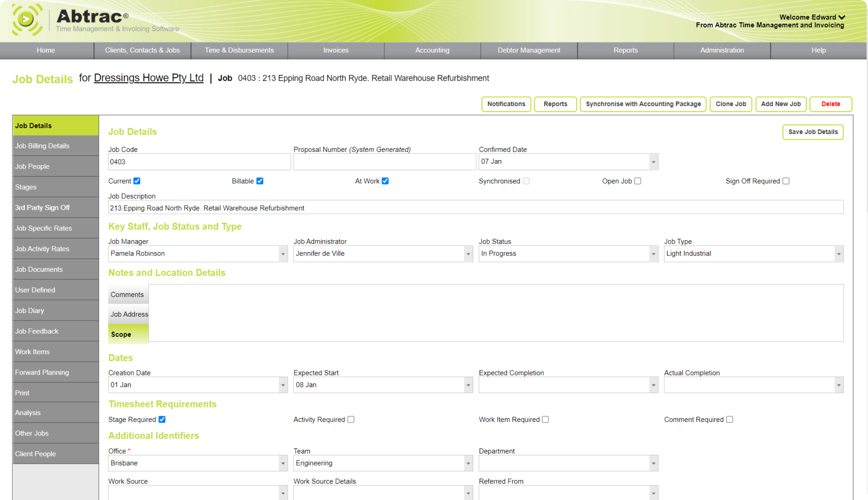Click the Add New Job button
This screenshot has width=868, height=500.
(781, 104)
